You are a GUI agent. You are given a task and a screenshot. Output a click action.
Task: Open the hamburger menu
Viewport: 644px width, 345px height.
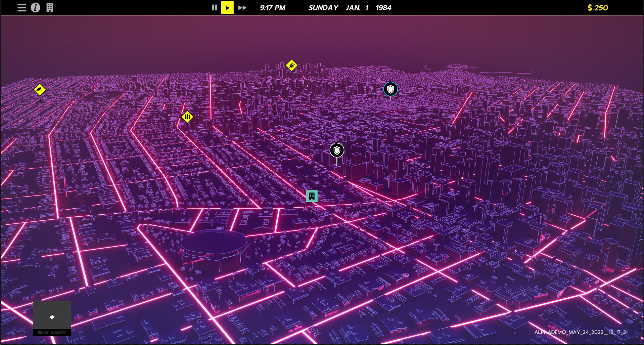click(x=21, y=7)
